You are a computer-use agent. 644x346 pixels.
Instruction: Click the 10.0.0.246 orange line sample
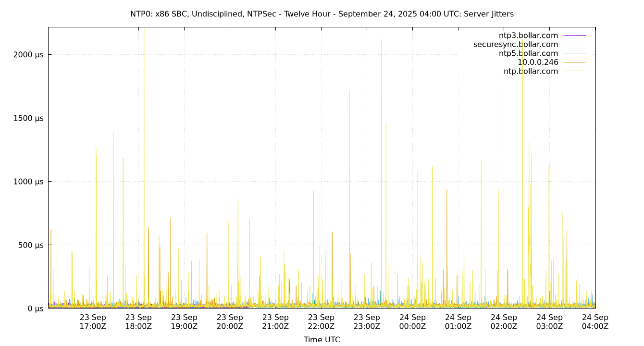click(x=574, y=62)
